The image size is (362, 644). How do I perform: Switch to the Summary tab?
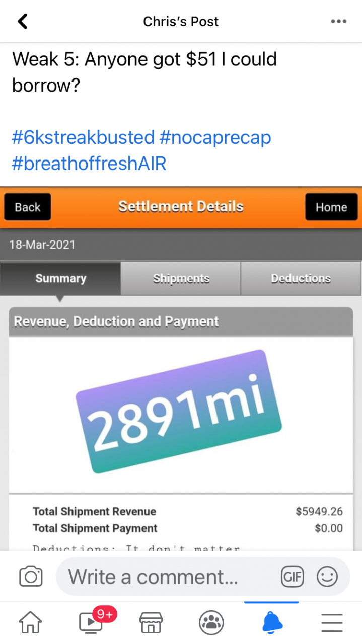60,278
